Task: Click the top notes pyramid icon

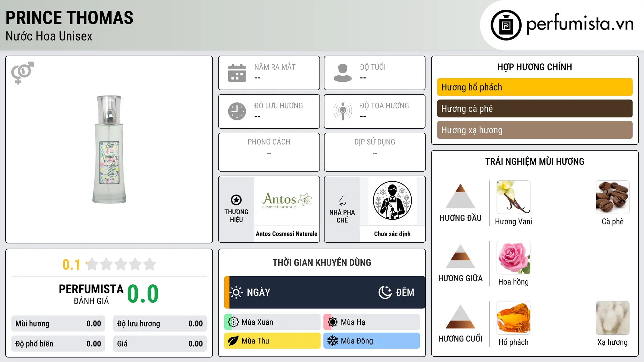Action: (x=460, y=196)
